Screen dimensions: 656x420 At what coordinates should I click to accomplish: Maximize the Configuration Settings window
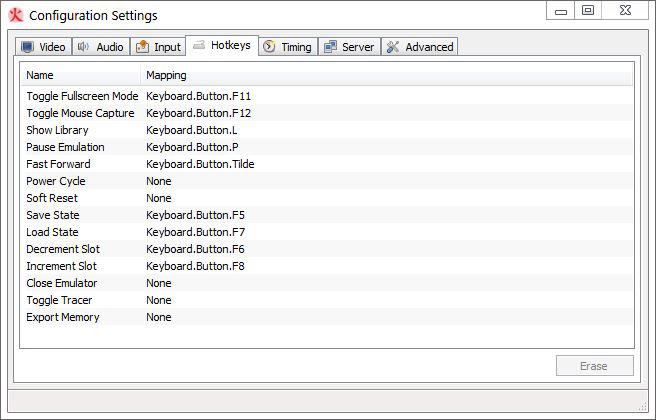pyautogui.click(x=588, y=11)
